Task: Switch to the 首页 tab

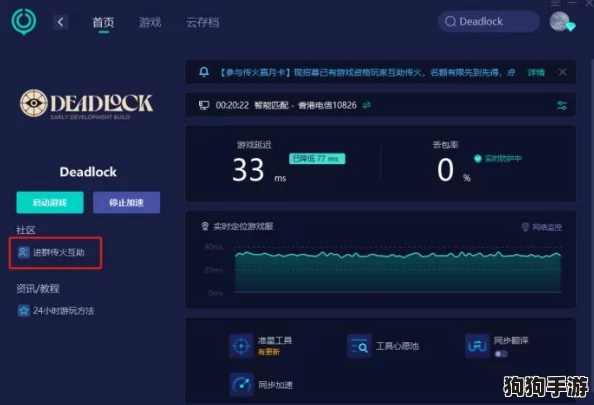Action: pyautogui.click(x=103, y=22)
